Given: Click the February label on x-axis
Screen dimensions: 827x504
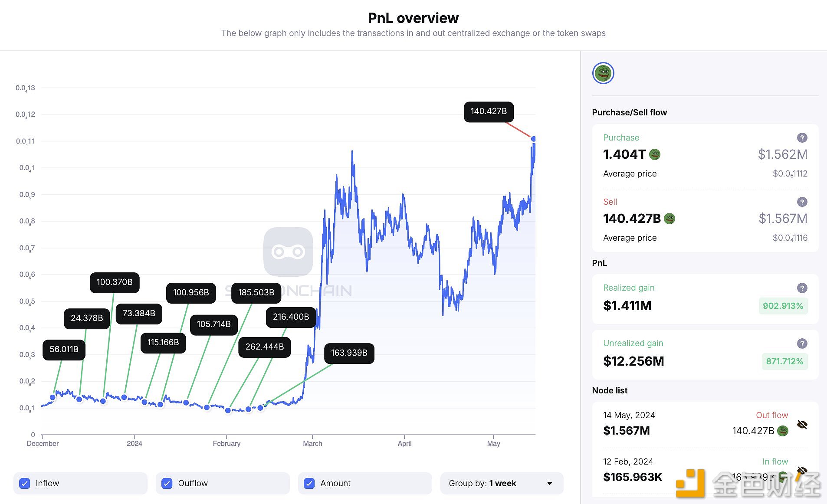Looking at the screenshot, I should (226, 444).
